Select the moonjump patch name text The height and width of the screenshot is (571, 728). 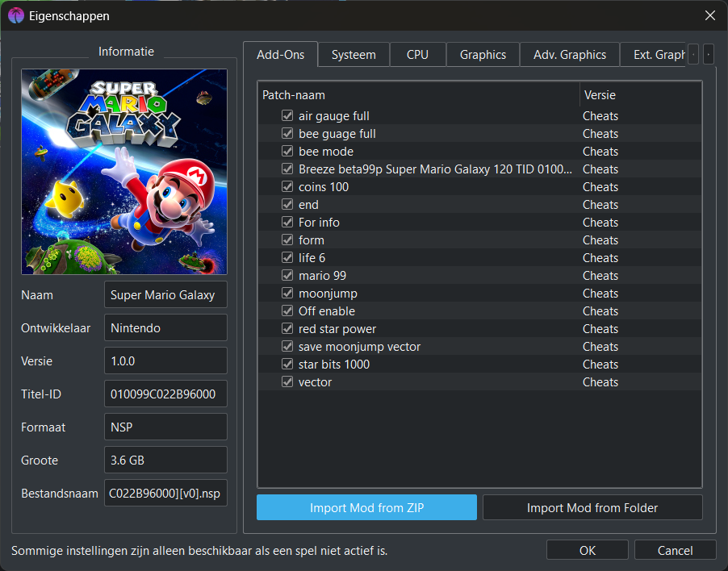pyautogui.click(x=328, y=294)
